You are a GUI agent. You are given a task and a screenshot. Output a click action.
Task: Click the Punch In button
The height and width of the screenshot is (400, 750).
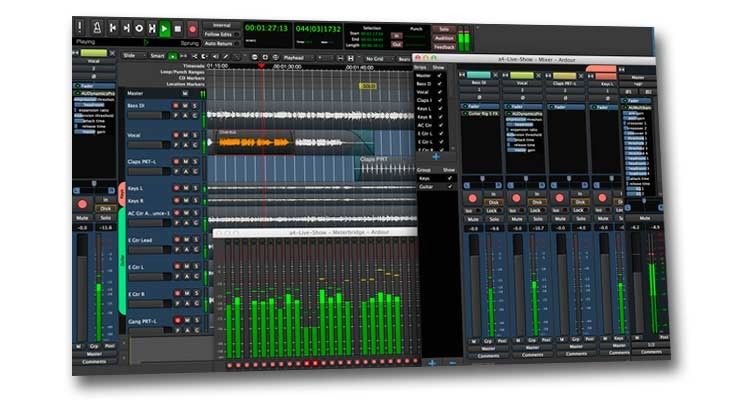point(396,36)
